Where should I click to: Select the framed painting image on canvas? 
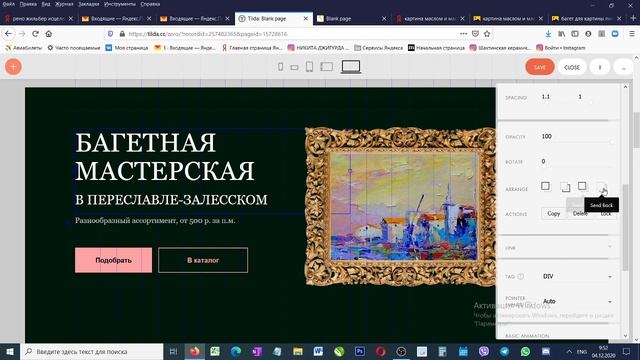pos(400,207)
